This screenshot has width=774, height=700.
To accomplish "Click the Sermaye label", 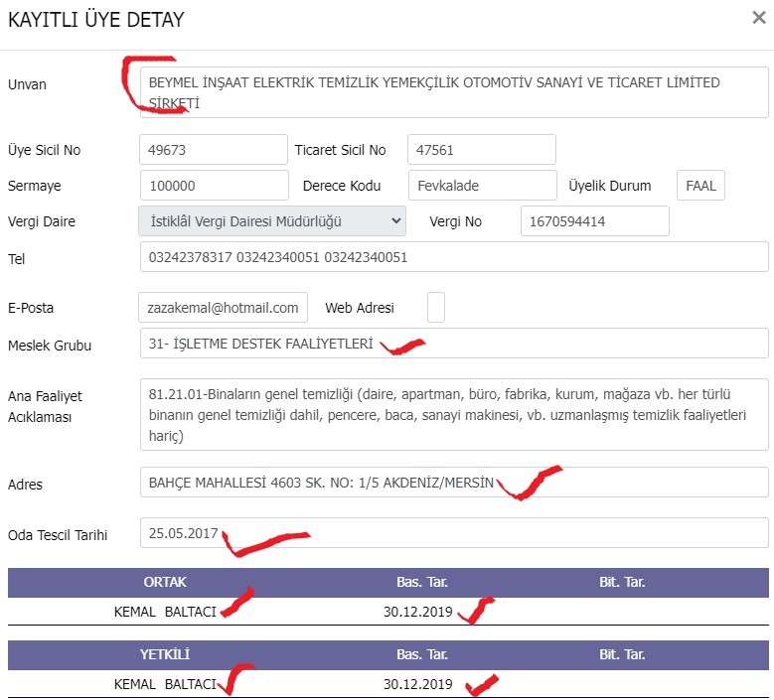I will coord(35,186).
